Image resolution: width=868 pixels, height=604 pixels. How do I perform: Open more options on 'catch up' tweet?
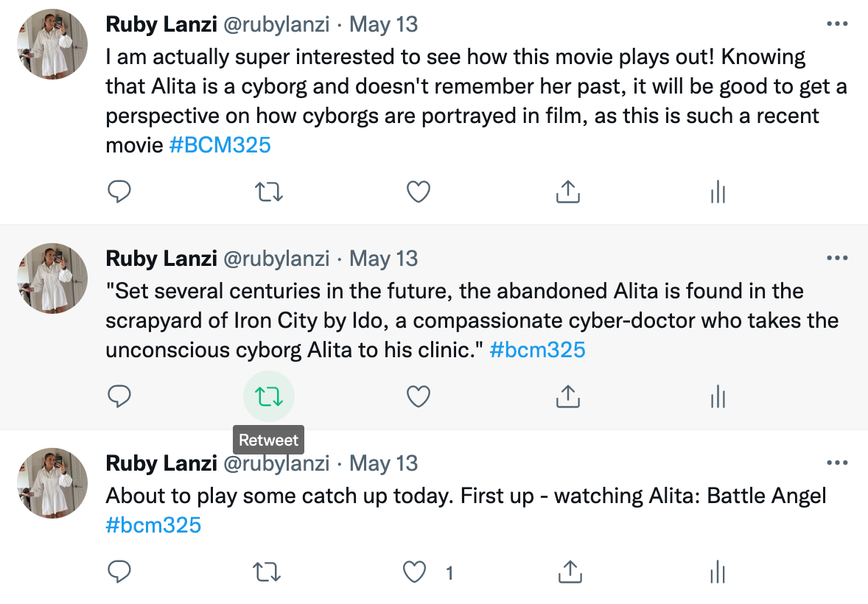click(x=837, y=463)
